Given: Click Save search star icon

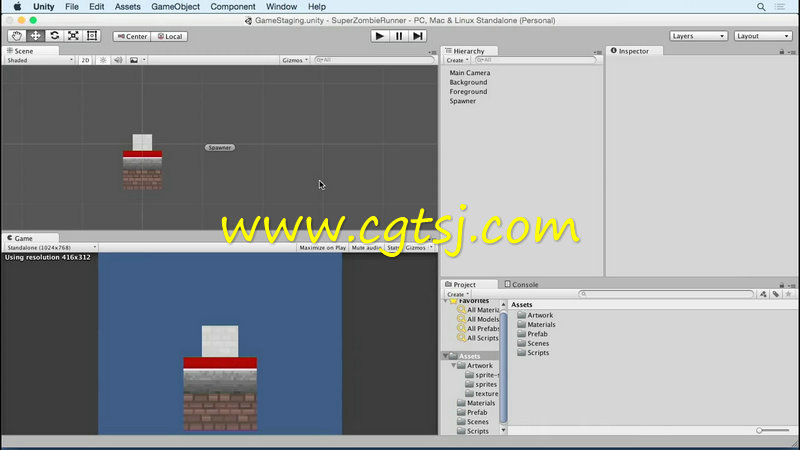Looking at the screenshot, I should (x=788, y=294).
